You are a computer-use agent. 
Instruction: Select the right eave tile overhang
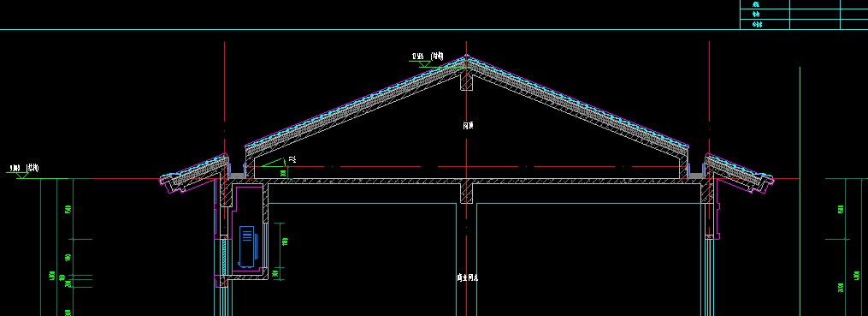coord(739,174)
